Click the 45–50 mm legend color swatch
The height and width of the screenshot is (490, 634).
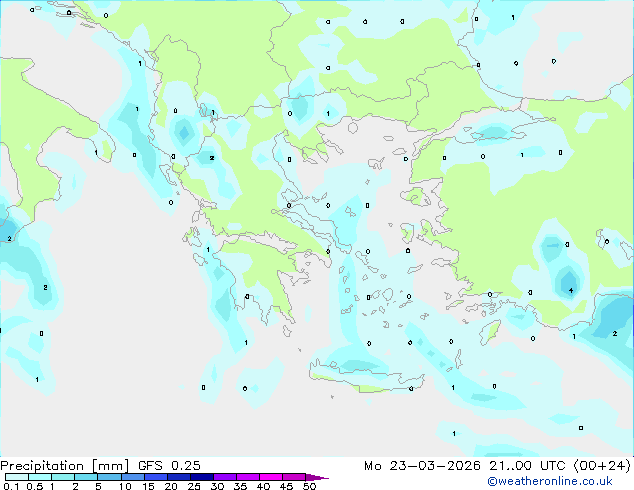point(294,477)
